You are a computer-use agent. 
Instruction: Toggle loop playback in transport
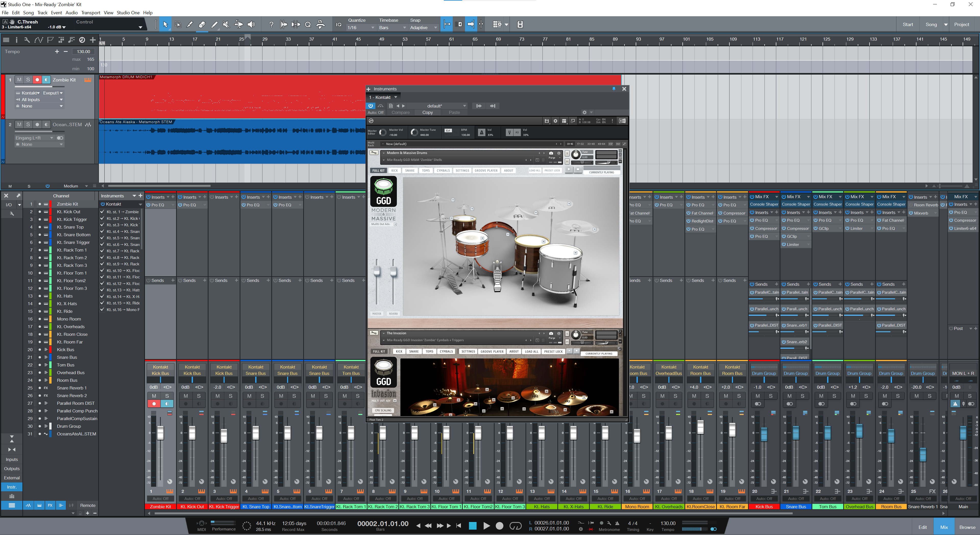click(515, 526)
